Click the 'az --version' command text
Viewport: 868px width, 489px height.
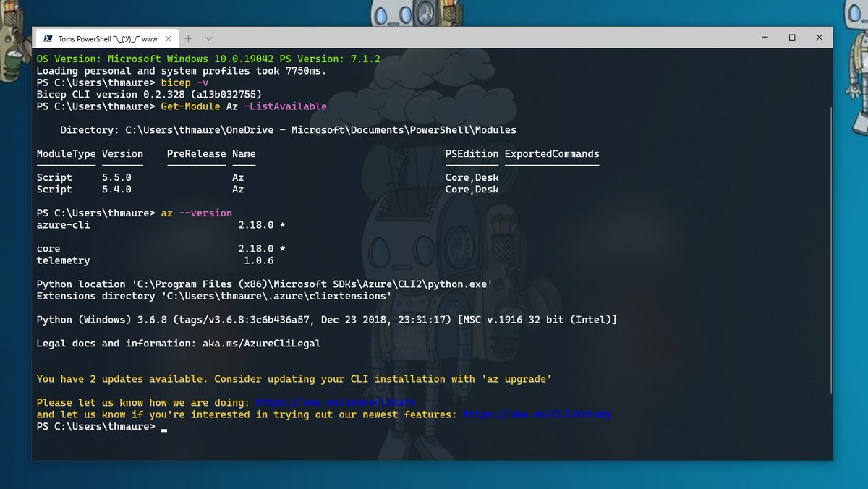[x=197, y=213]
